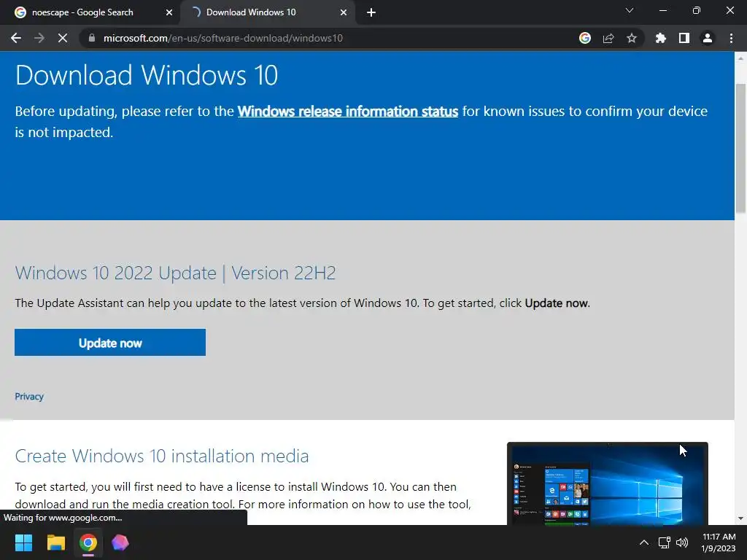This screenshot has width=747, height=560.
Task: Open the clock and date flyout
Action: coord(719,542)
